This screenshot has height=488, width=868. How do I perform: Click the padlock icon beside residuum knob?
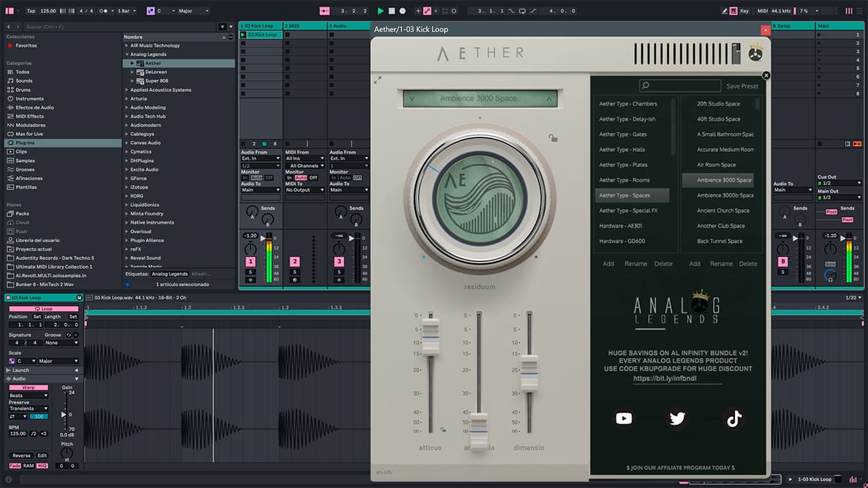553,138
